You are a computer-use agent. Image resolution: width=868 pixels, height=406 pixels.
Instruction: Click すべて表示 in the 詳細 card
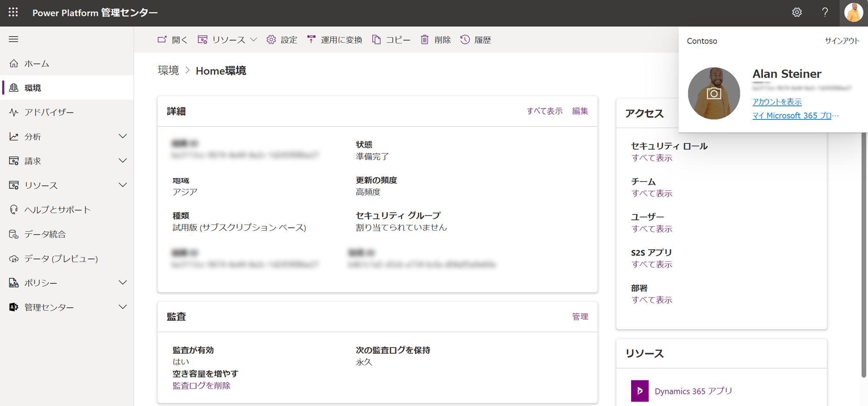point(545,111)
